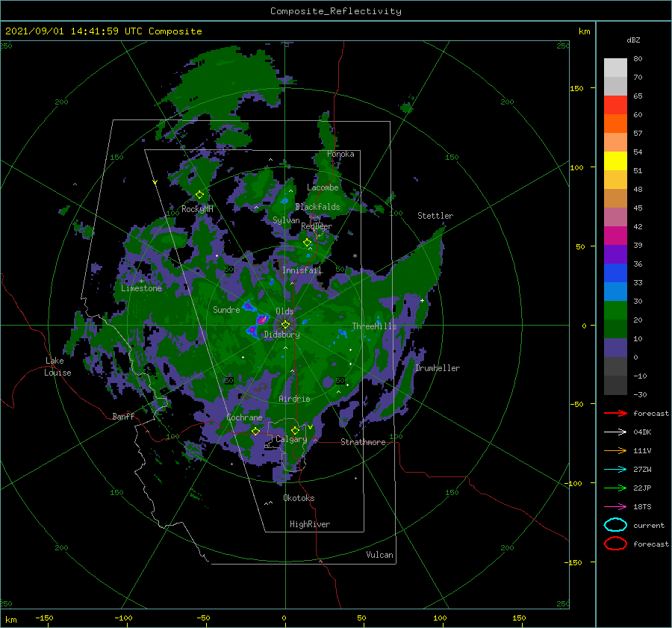Click the 18TS legend label

coord(642,507)
